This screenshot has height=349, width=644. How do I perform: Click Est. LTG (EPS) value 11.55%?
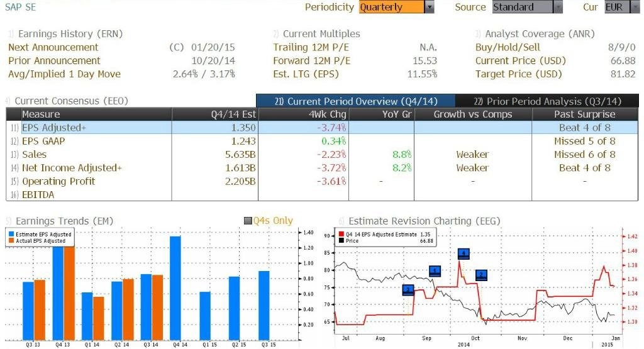click(x=422, y=74)
